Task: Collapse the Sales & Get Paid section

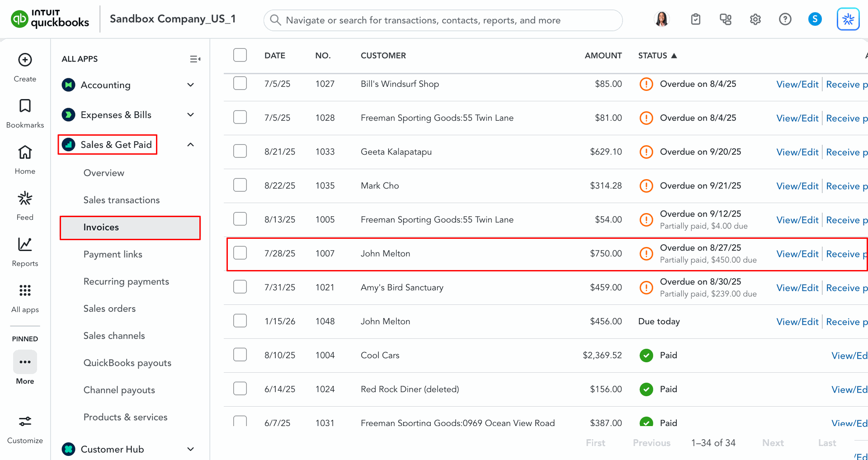Action: [190, 145]
